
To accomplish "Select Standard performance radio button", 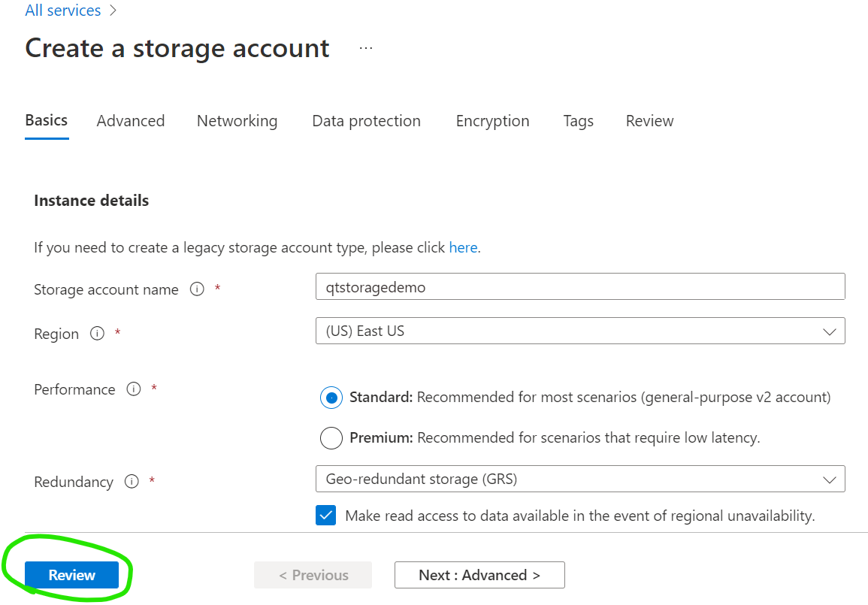I will click(331, 398).
